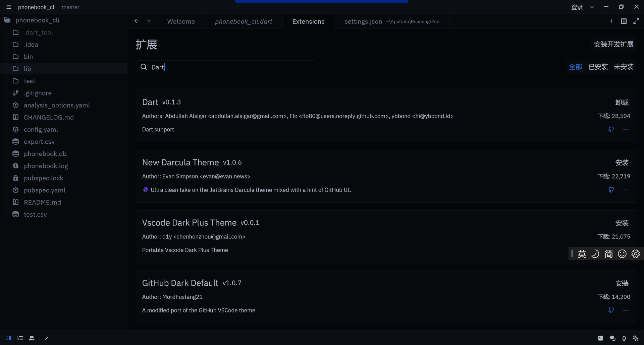Screen dimensions: 644x345
Task: Open the notifications bell in the status bar
Action: pos(624,338)
